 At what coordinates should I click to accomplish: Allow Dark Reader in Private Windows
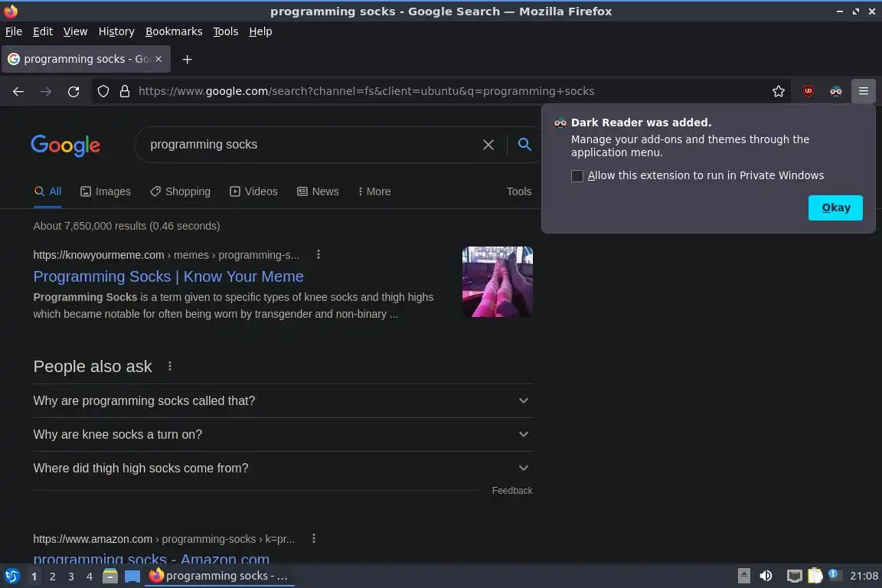577,176
